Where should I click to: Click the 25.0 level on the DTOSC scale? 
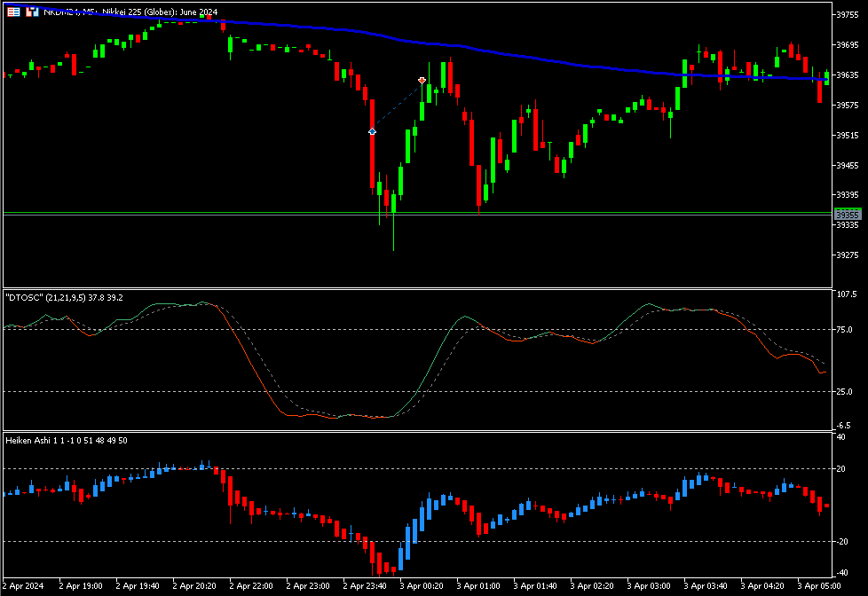(x=844, y=391)
